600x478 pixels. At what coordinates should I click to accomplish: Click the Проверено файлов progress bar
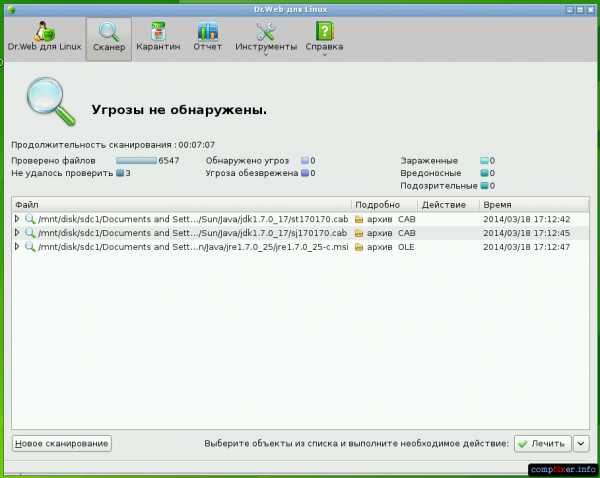pos(137,160)
